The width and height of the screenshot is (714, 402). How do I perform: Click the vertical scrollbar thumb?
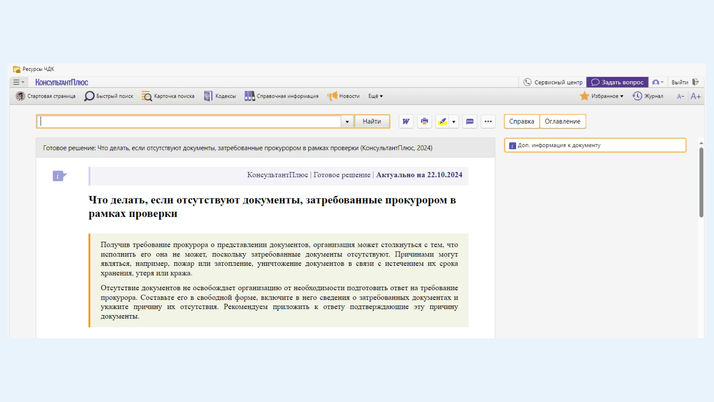click(x=701, y=182)
